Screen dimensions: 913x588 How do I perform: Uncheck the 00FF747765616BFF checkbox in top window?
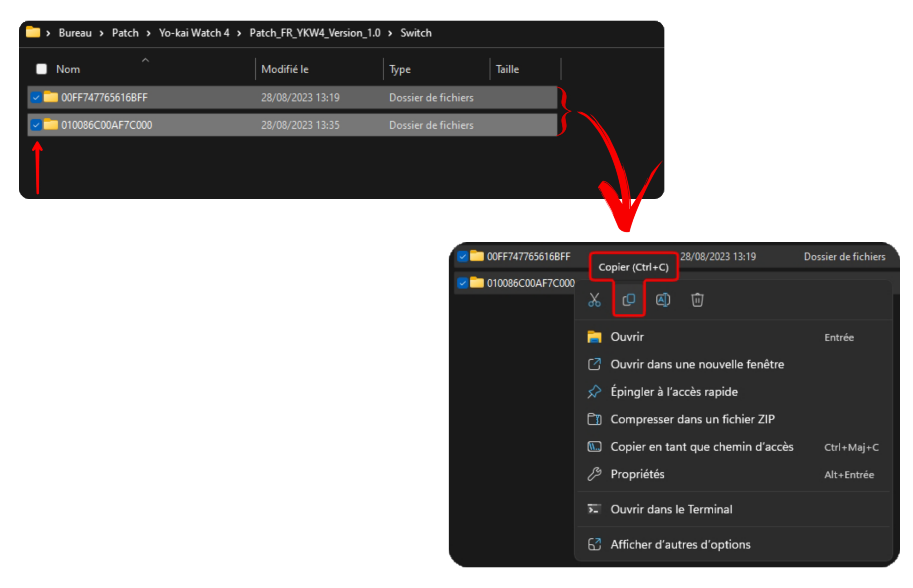pos(36,97)
